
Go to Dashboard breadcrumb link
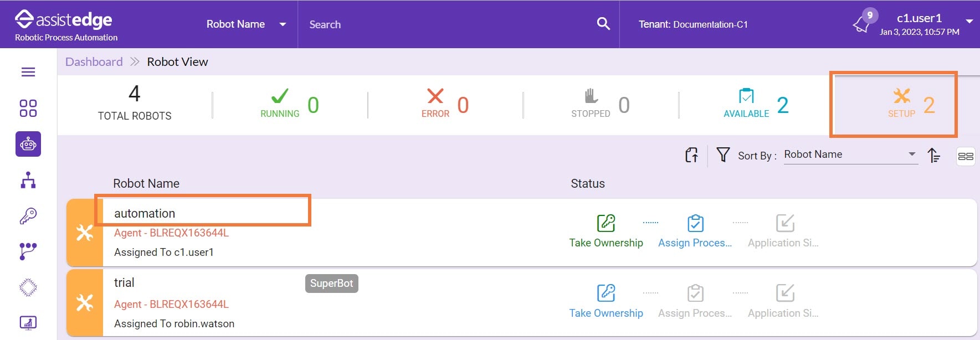(94, 62)
